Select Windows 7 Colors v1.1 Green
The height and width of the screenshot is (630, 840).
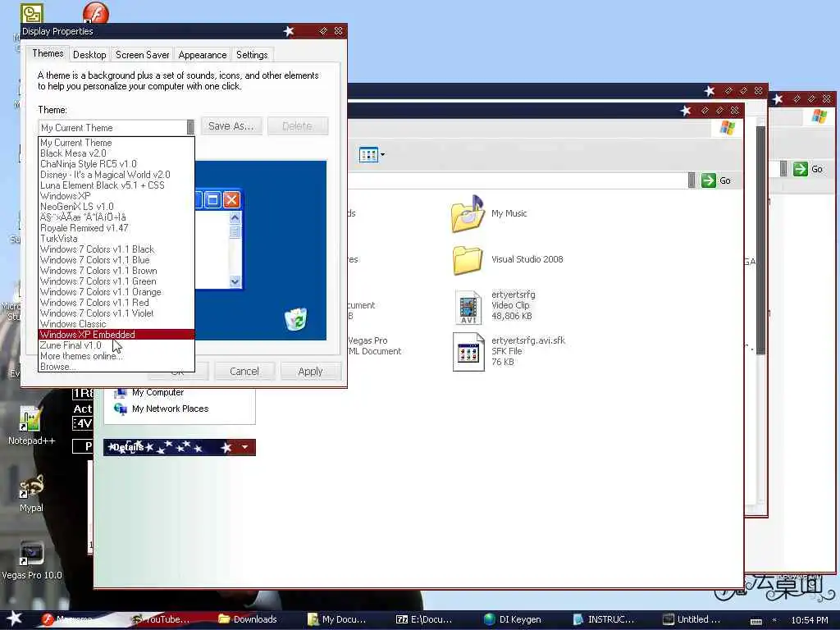tap(116, 282)
